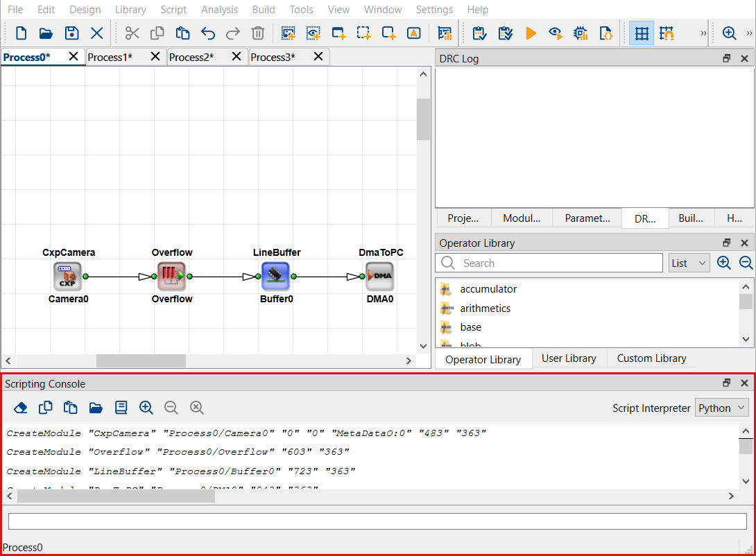Save the current design

(x=71, y=33)
